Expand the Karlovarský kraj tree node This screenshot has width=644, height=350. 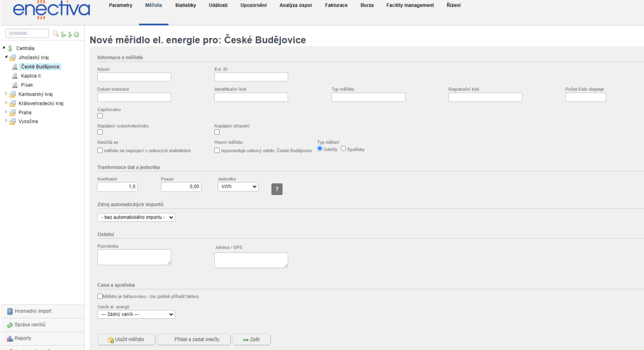6,94
